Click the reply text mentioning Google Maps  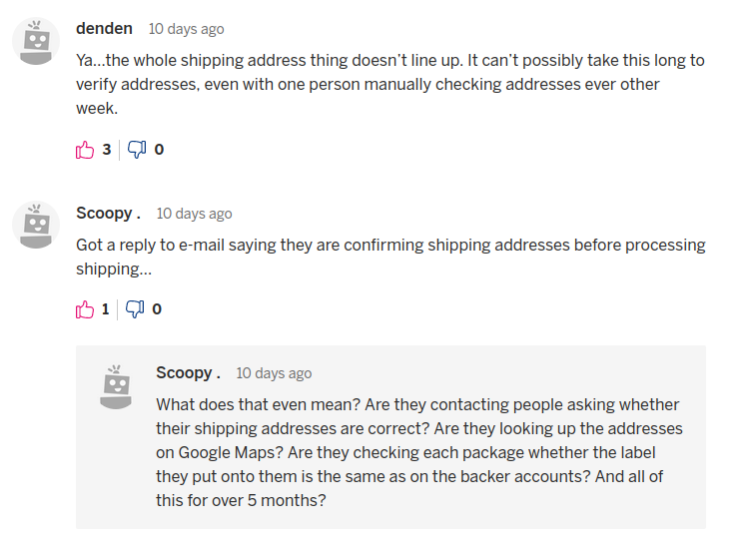click(417, 452)
